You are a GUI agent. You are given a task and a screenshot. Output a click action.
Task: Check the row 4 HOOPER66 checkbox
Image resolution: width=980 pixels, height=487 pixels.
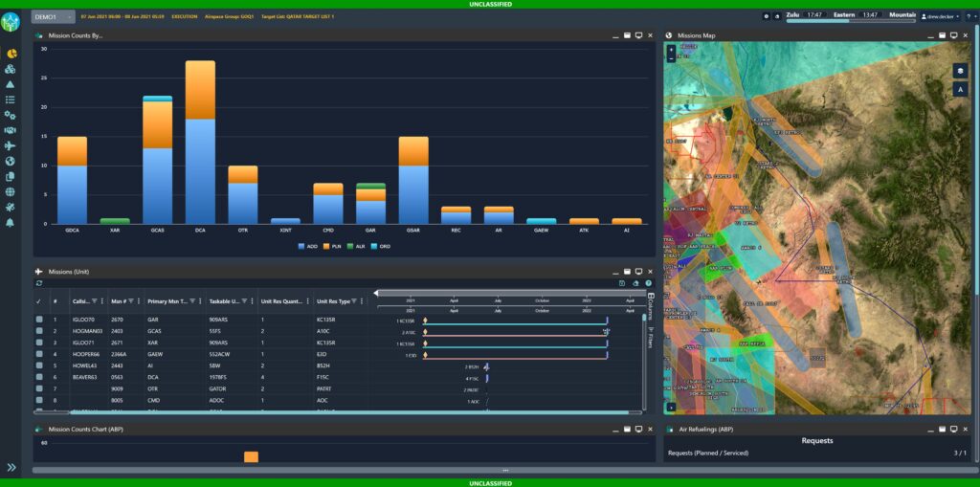39,354
